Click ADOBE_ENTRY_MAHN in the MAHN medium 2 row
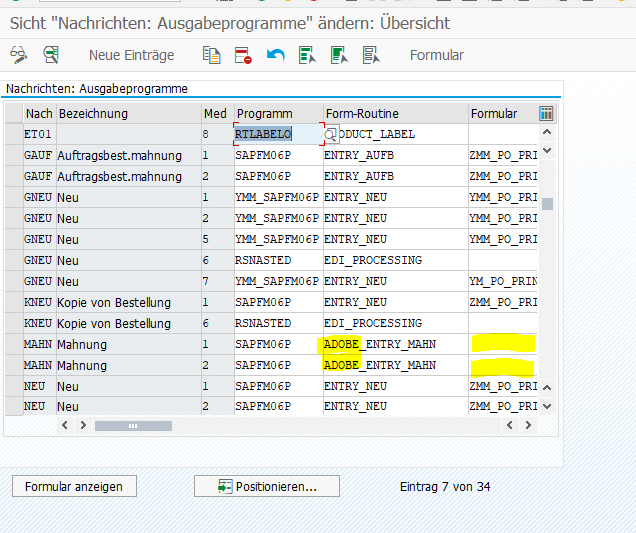This screenshot has height=533, width=636. 396,365
